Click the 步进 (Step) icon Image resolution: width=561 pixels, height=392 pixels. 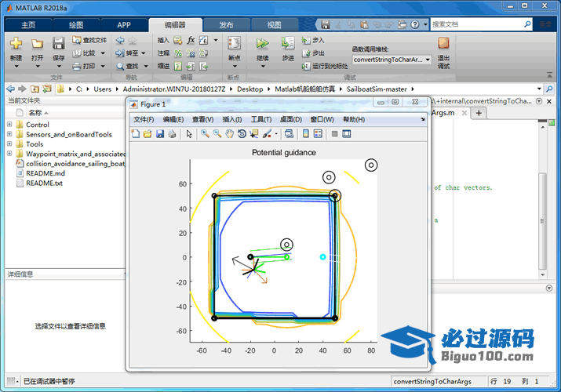[288, 43]
